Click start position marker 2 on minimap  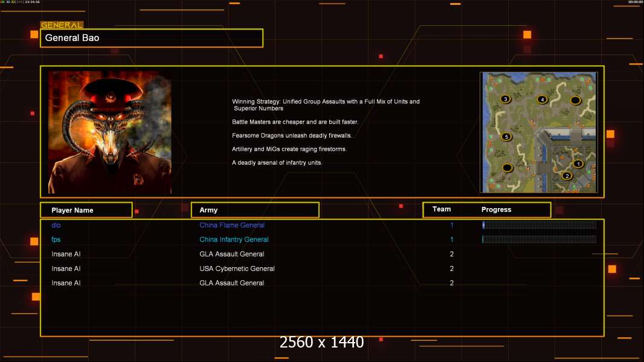pyautogui.click(x=567, y=176)
